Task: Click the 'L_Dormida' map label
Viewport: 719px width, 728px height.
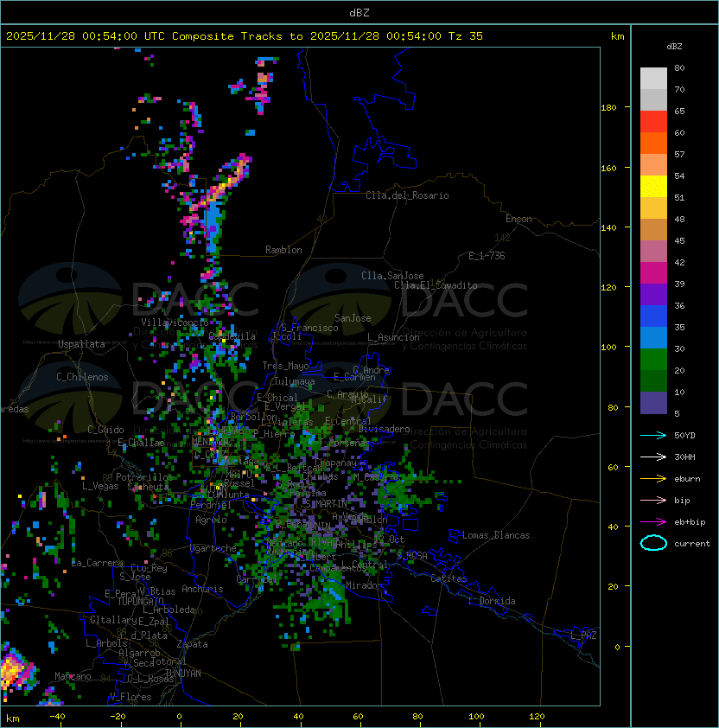Action: [492, 601]
